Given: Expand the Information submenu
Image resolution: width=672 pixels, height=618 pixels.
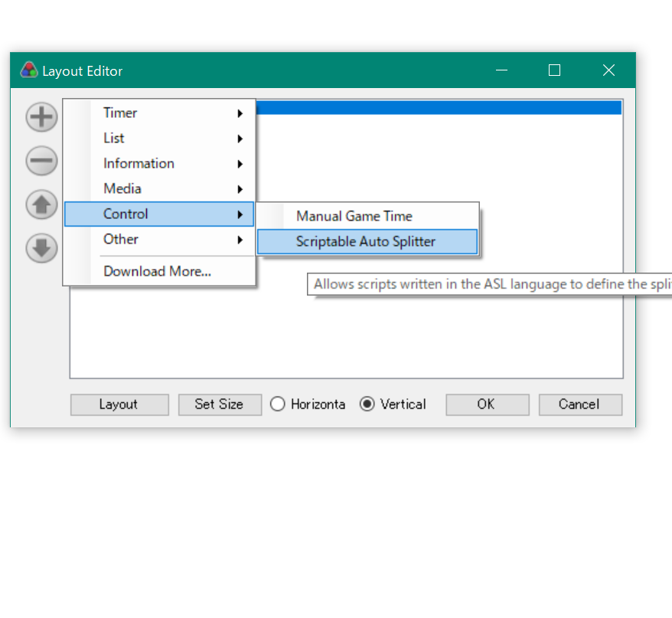Looking at the screenshot, I should click(x=159, y=163).
